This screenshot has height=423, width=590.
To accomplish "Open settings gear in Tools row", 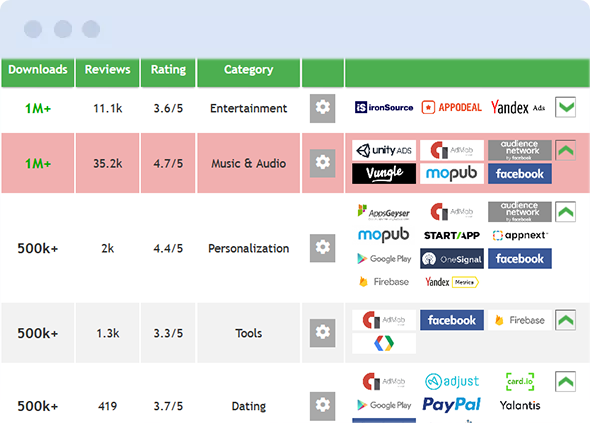I will 322,333.
